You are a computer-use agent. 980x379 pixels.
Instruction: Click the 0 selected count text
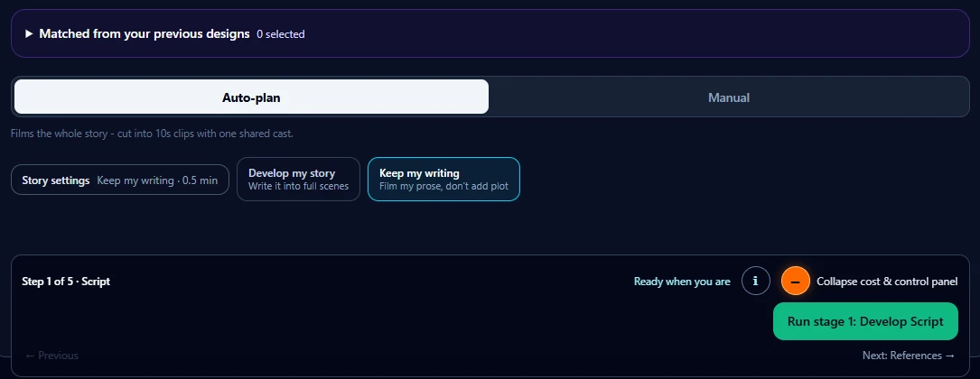pos(281,34)
